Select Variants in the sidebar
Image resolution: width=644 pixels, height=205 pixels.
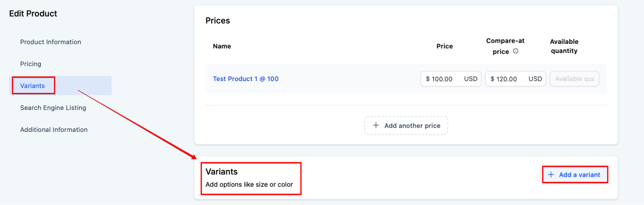tap(33, 86)
